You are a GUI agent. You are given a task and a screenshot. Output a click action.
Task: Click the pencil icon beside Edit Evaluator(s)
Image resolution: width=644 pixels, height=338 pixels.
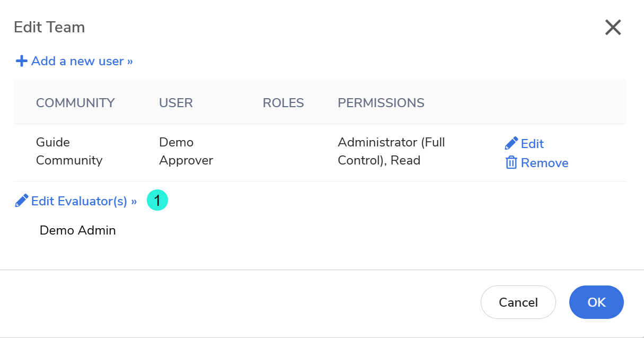22,201
